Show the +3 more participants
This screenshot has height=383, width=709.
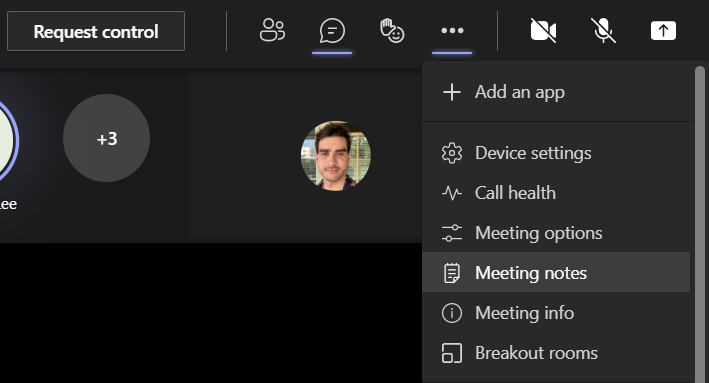coord(107,138)
